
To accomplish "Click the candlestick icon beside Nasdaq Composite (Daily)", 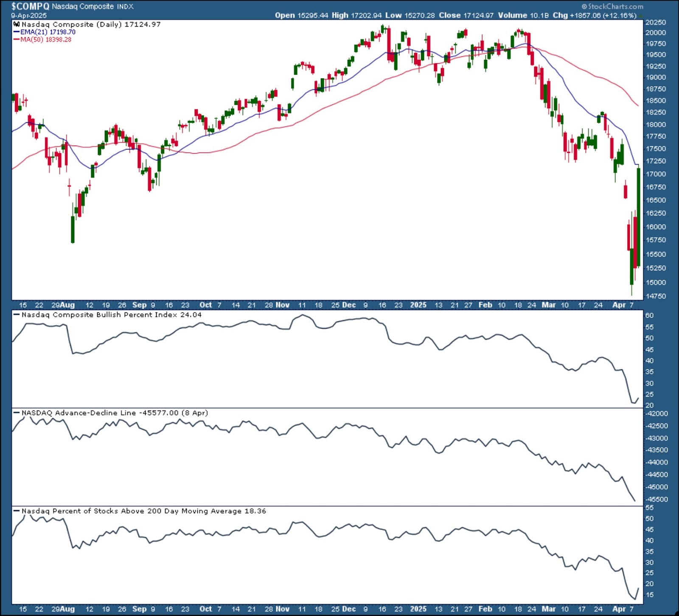I will pos(17,24).
